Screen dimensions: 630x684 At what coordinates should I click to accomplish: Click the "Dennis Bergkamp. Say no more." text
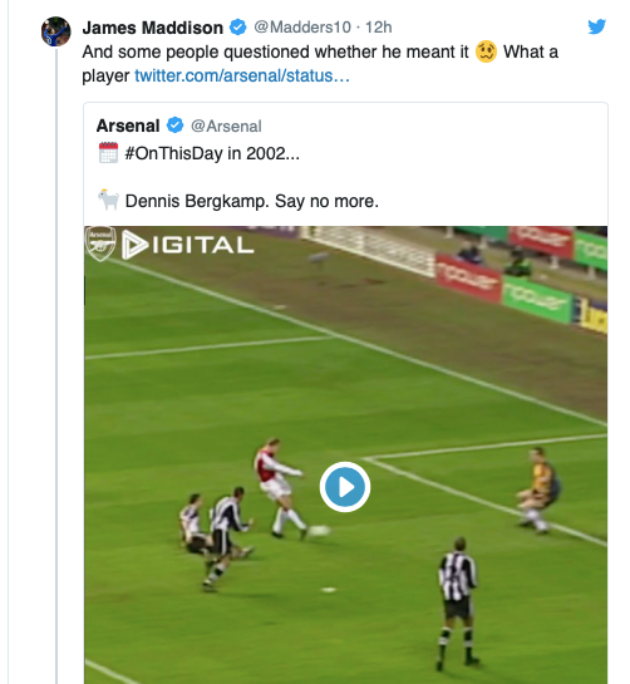[252, 202]
